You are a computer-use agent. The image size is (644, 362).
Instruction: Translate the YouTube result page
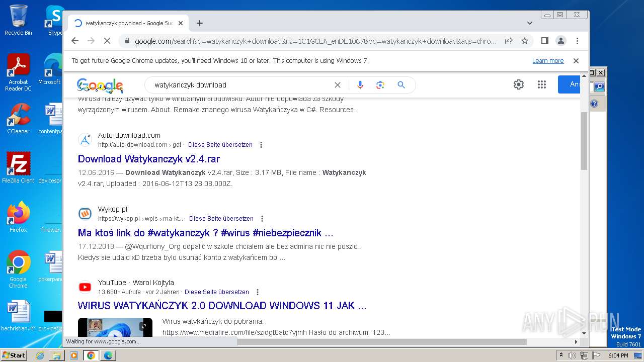217,292
